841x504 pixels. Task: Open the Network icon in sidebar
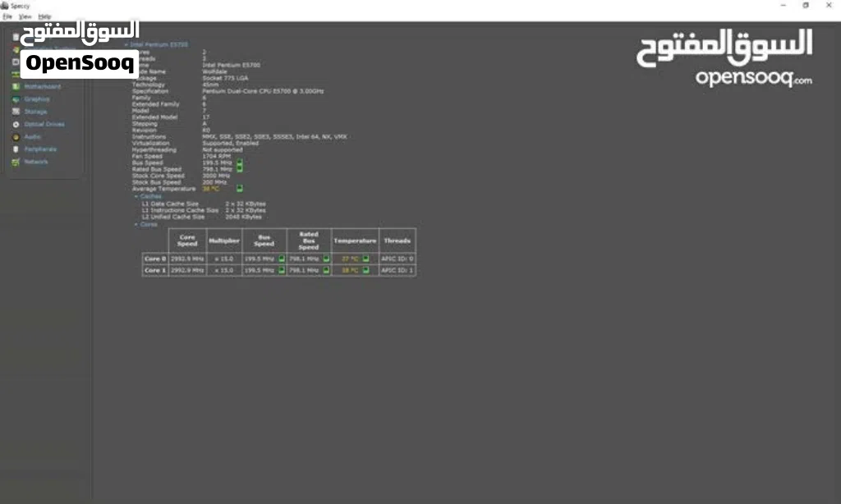pyautogui.click(x=16, y=162)
